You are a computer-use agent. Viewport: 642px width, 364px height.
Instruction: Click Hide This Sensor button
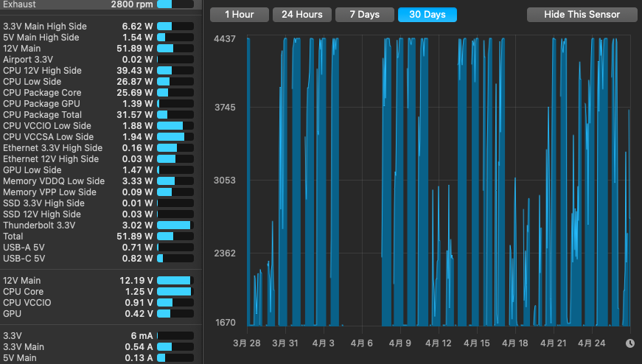click(x=582, y=15)
